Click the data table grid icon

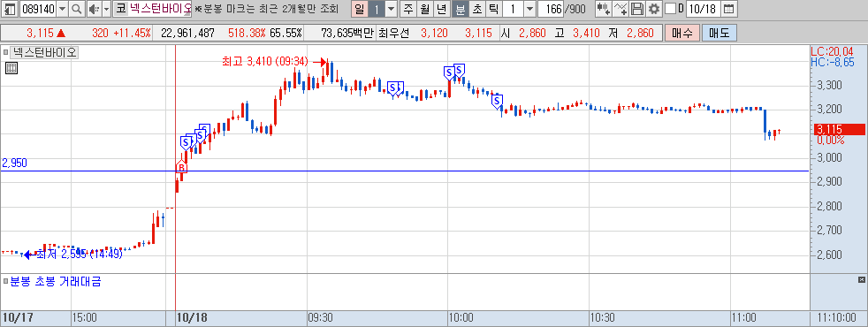(x=11, y=68)
